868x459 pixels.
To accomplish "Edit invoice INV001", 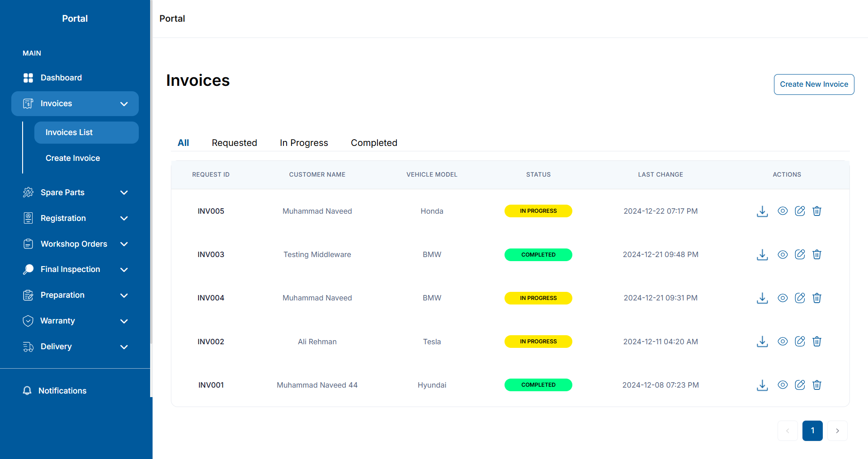I will [800, 385].
